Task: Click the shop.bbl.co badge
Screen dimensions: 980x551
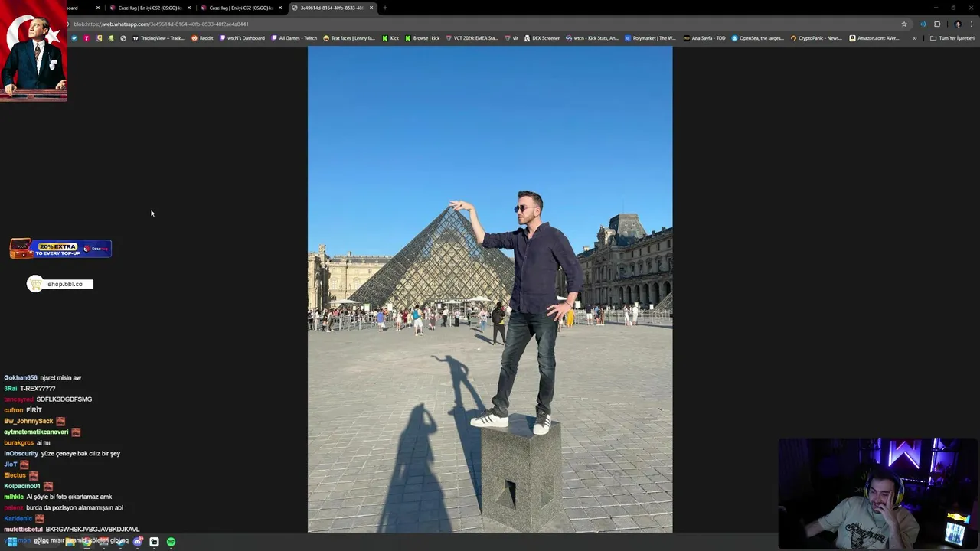Action: click(x=60, y=284)
